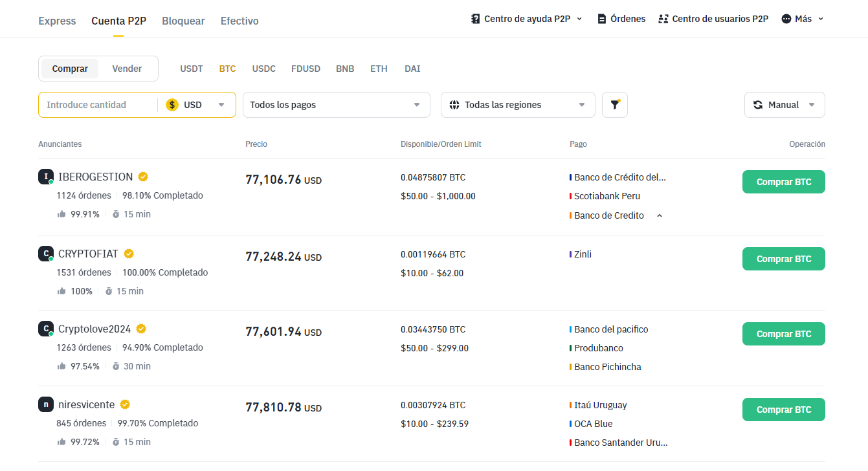Viewport: 868px width, 471px height.
Task: Open the USD currency dropdown
Action: [196, 105]
